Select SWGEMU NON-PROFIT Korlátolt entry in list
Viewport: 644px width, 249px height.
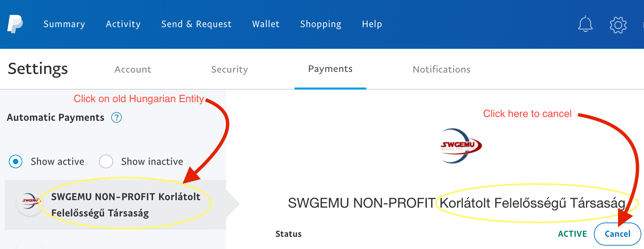tap(115, 205)
